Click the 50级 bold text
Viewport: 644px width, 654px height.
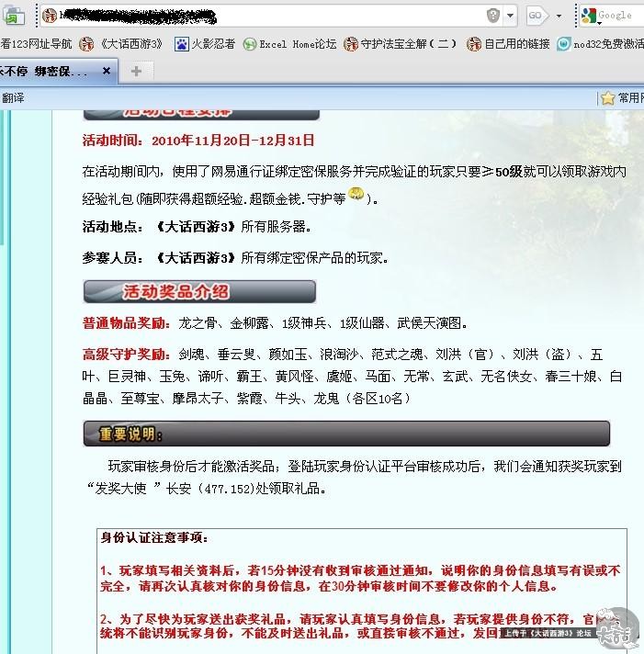[x=508, y=172]
